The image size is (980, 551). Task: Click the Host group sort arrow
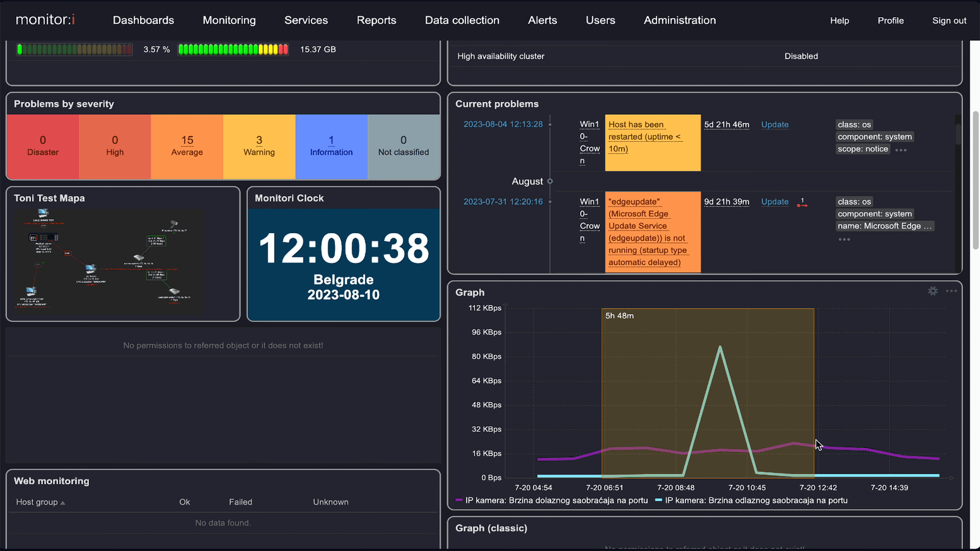[63, 503]
